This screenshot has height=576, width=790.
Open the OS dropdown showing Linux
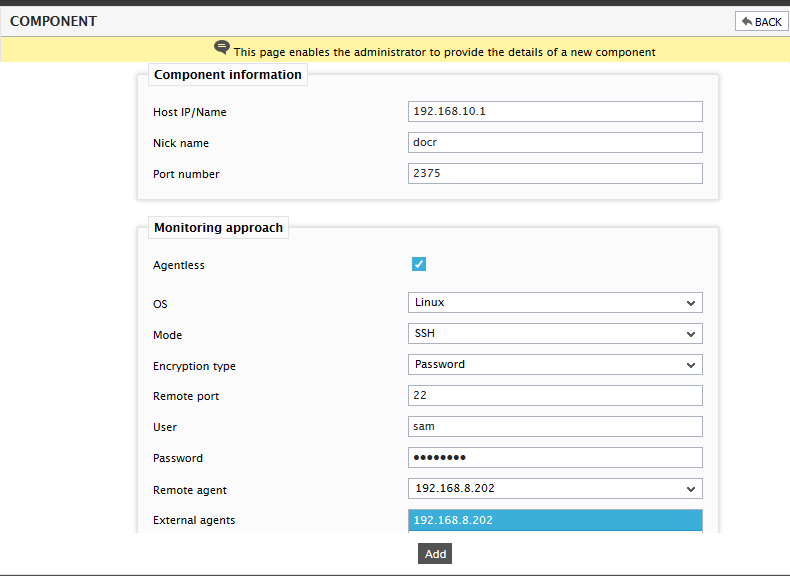click(555, 303)
